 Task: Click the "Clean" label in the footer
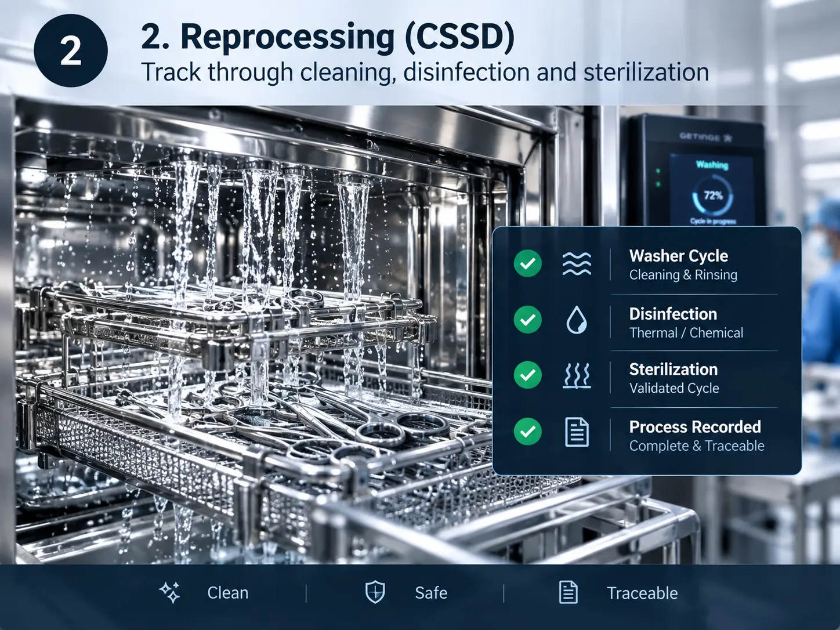(x=228, y=593)
